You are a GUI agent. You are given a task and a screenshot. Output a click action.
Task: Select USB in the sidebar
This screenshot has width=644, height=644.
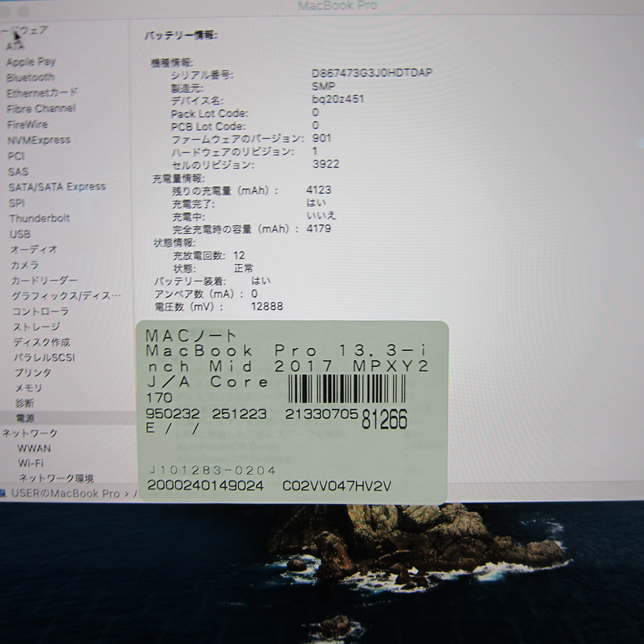pos(20,234)
